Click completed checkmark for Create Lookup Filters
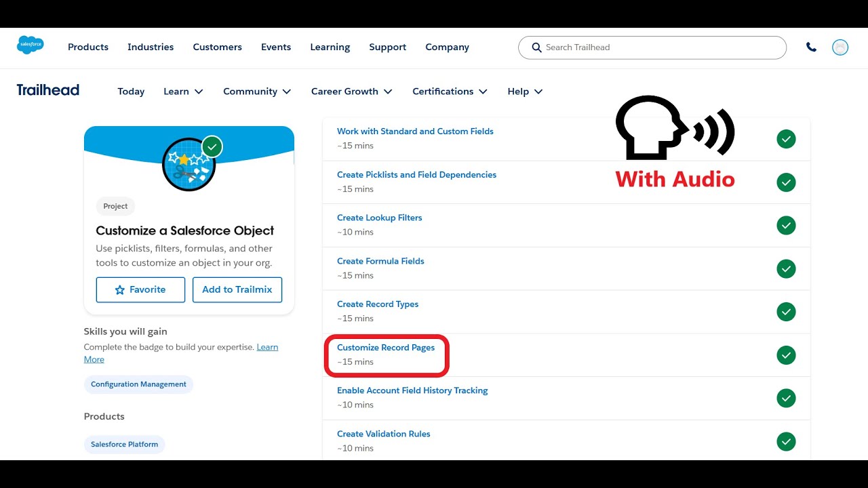Image resolution: width=868 pixels, height=488 pixels. [786, 226]
